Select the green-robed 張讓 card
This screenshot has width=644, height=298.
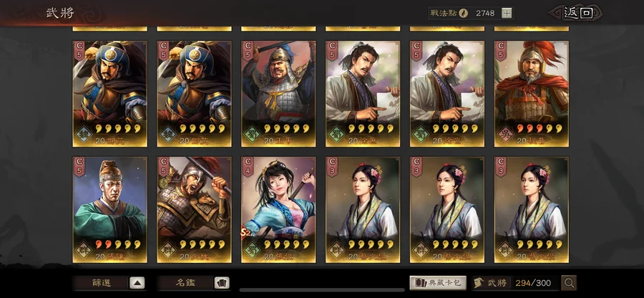pos(109,210)
